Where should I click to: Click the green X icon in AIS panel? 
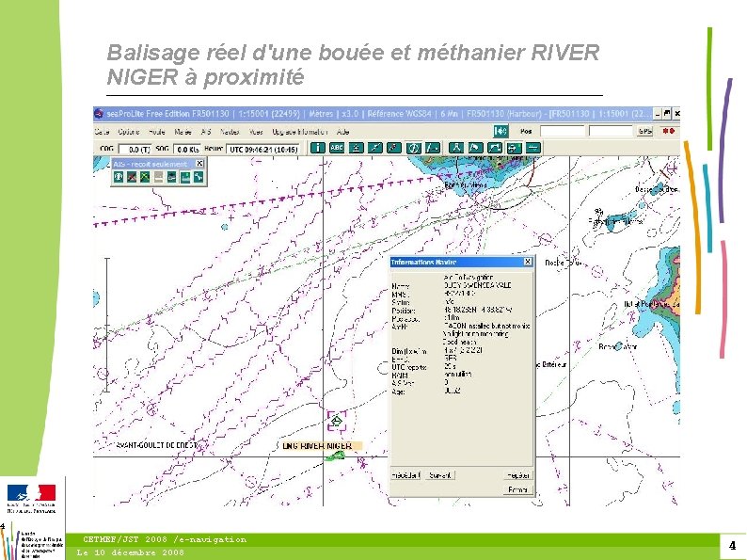[x=145, y=177]
